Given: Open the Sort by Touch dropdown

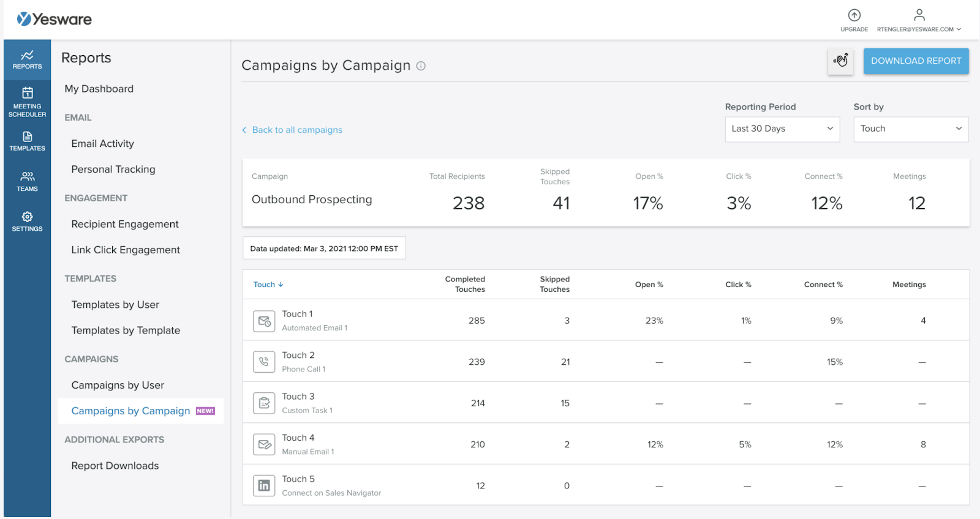Looking at the screenshot, I should (910, 129).
